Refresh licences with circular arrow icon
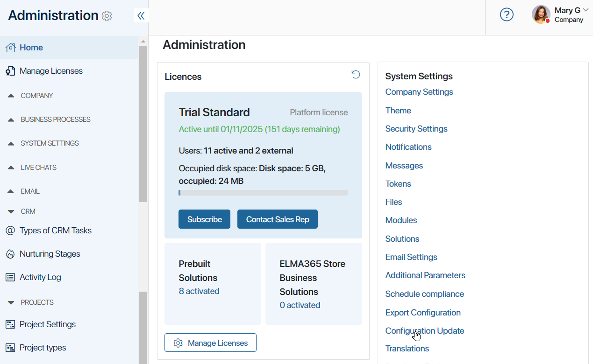Viewport: 593px width, 364px height. tap(356, 74)
